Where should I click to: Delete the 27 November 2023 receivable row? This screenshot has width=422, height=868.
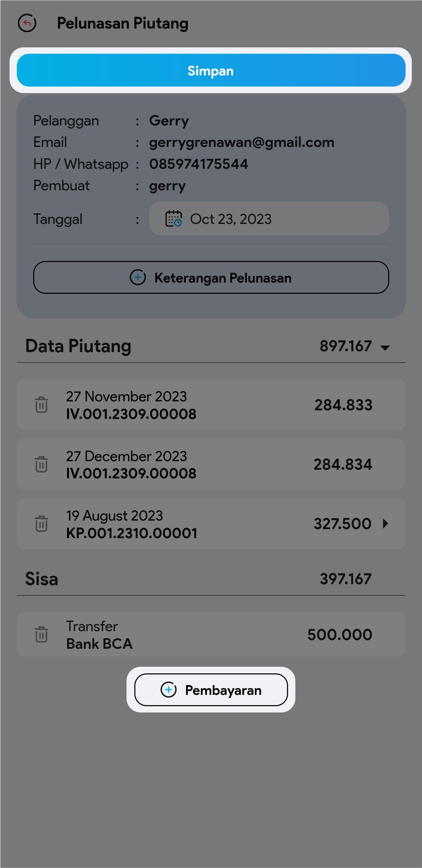point(41,405)
